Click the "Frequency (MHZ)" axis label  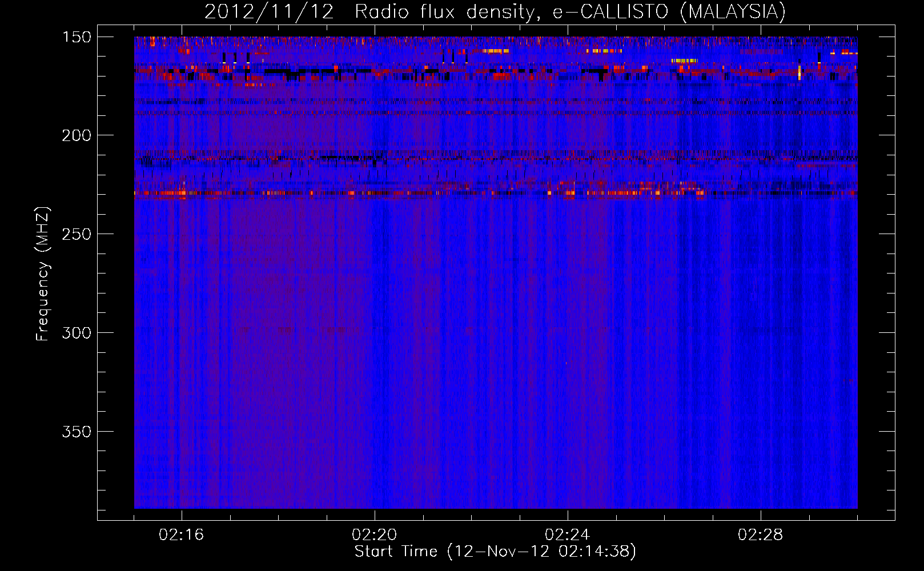[43, 274]
